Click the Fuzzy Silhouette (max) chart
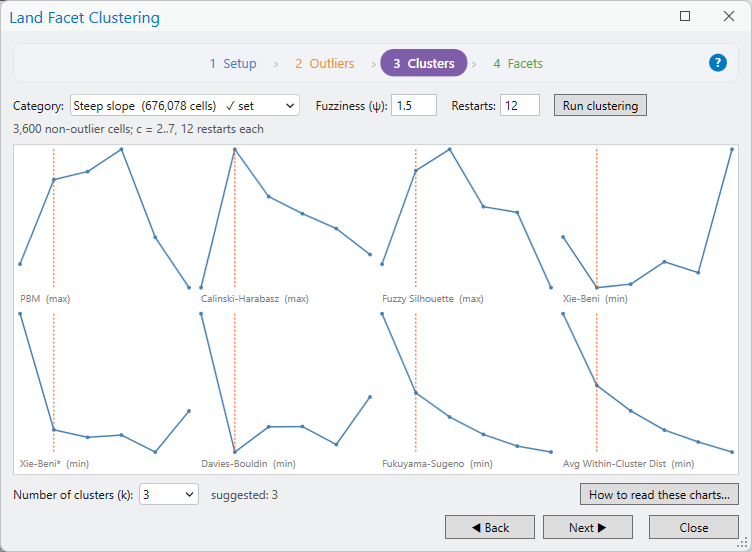The width and height of the screenshot is (752, 552). [466, 225]
